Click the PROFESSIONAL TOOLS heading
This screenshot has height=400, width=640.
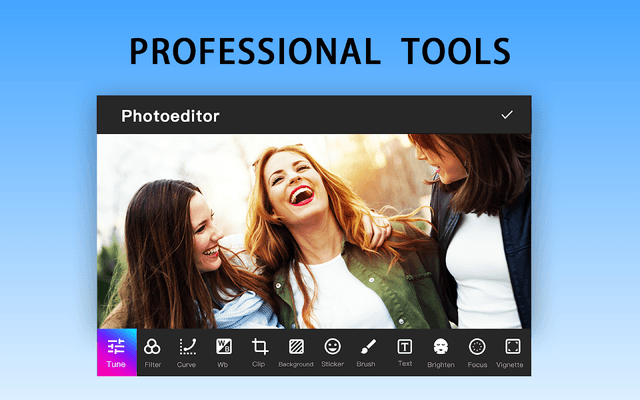(x=320, y=51)
